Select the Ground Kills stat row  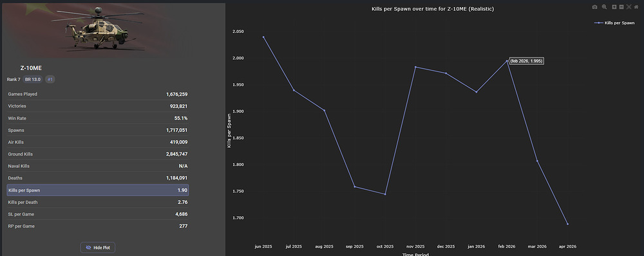click(98, 154)
